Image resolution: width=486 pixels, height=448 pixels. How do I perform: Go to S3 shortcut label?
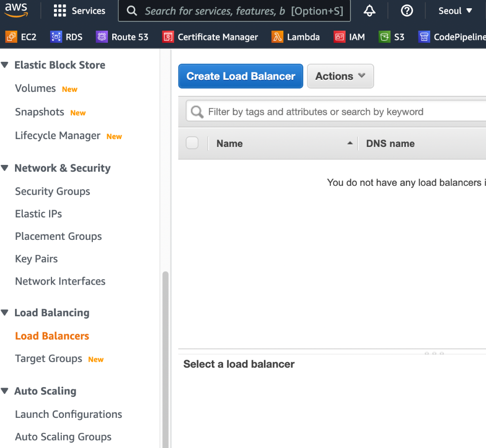point(399,37)
